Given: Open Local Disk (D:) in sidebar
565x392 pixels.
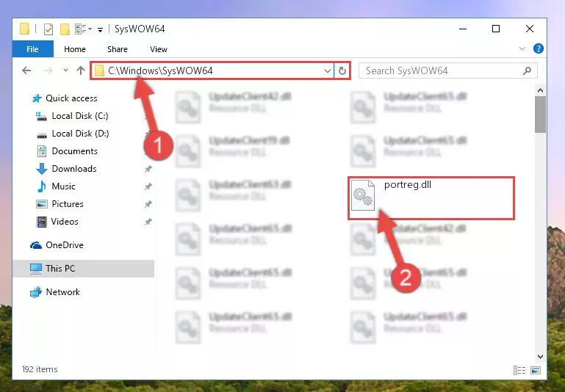Looking at the screenshot, I should [73, 134].
